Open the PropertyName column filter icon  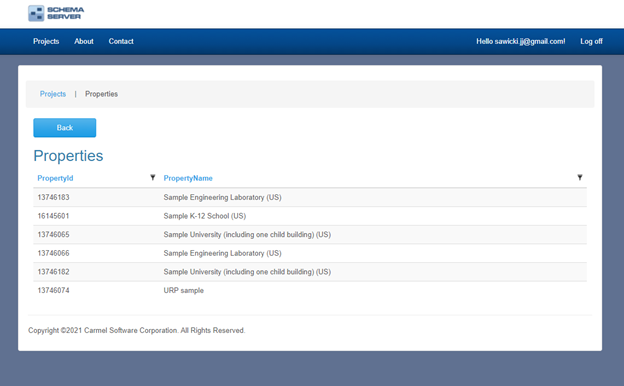click(x=580, y=177)
